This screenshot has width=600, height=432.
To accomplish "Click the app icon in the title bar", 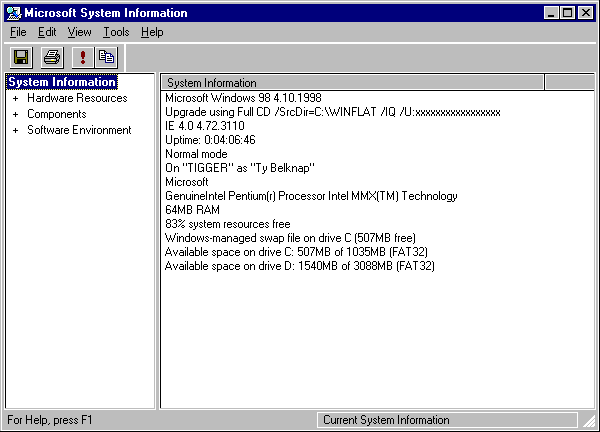I will (14, 13).
